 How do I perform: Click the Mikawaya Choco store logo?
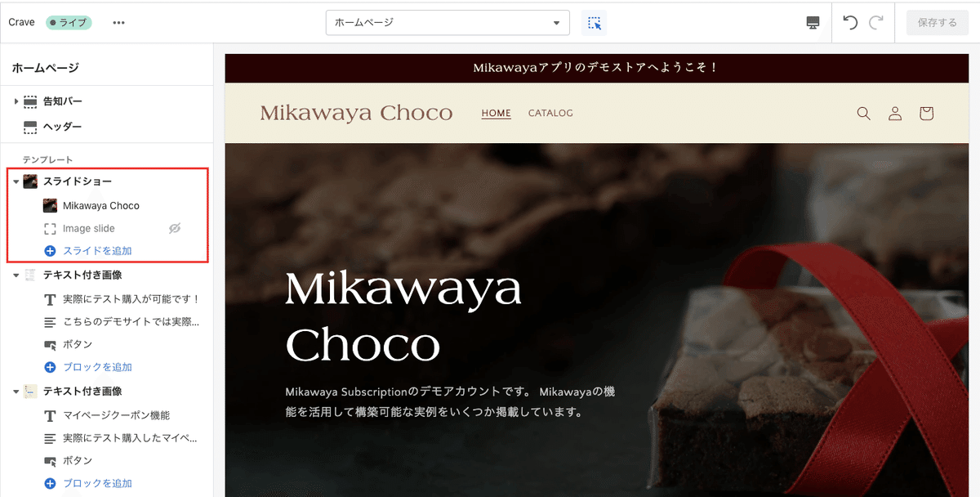point(356,113)
